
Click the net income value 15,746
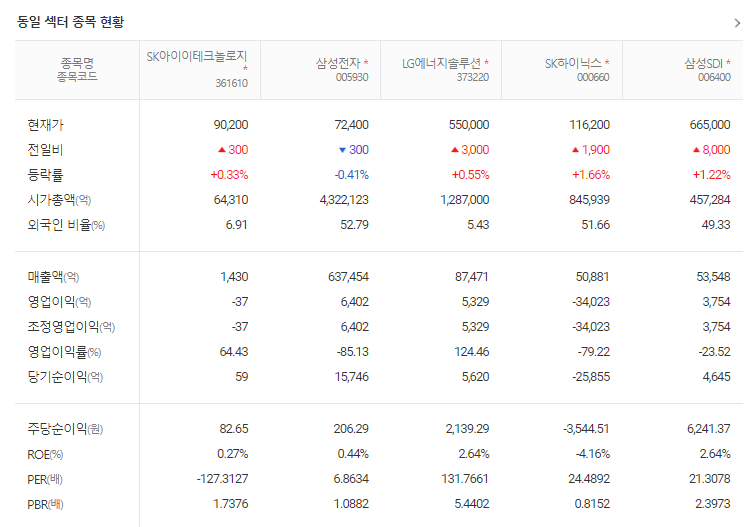pos(352,376)
